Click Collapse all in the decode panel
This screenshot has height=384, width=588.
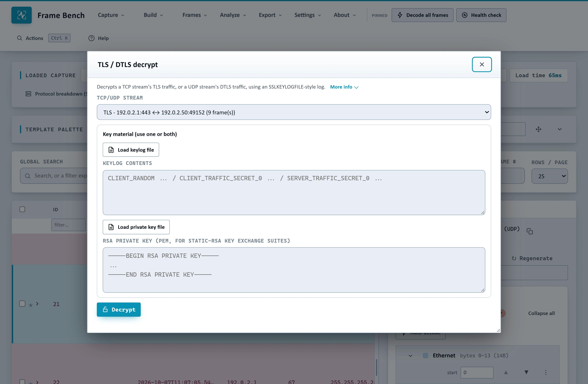(x=541, y=313)
